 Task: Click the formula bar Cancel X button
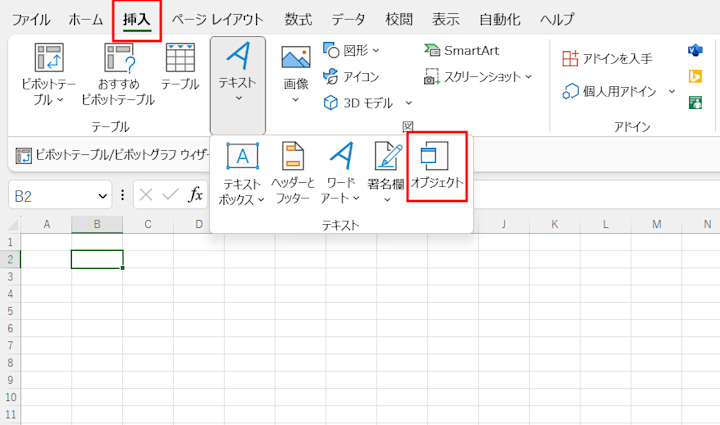click(146, 195)
